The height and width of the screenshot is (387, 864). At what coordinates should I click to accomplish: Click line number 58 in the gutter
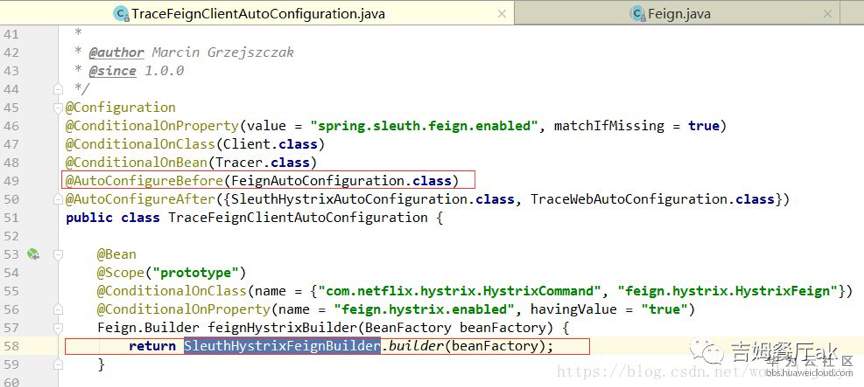pos(11,346)
